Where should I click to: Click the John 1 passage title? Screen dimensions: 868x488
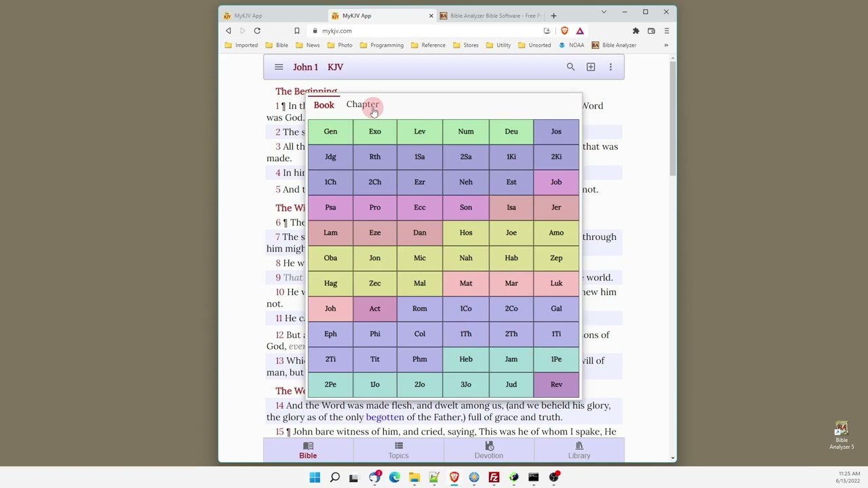pyautogui.click(x=305, y=67)
